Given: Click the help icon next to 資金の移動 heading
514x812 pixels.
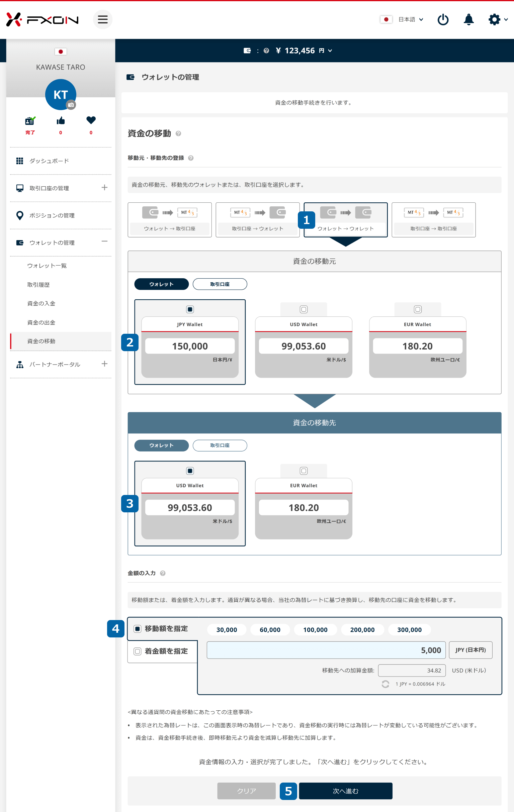Looking at the screenshot, I should [x=179, y=133].
